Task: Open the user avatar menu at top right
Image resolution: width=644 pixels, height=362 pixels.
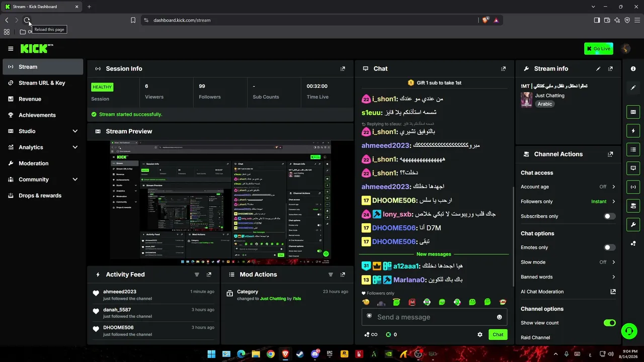Action: pos(625,48)
